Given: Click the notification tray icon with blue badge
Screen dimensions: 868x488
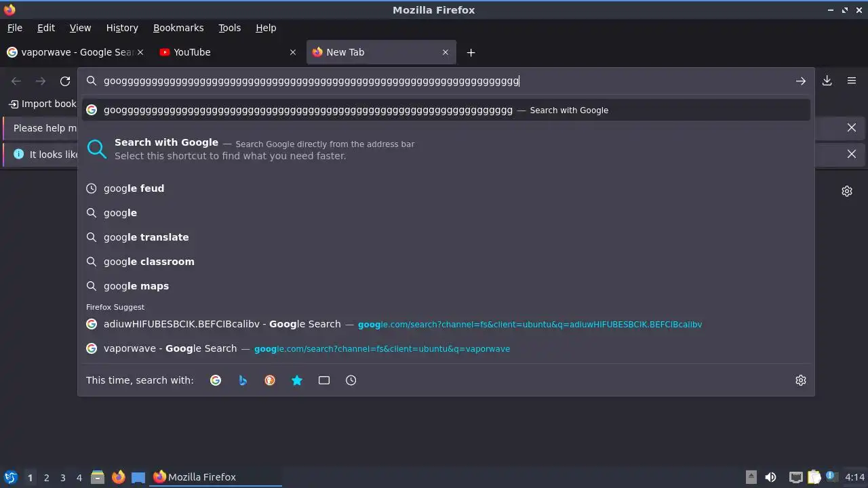Looking at the screenshot, I should pos(831,477).
